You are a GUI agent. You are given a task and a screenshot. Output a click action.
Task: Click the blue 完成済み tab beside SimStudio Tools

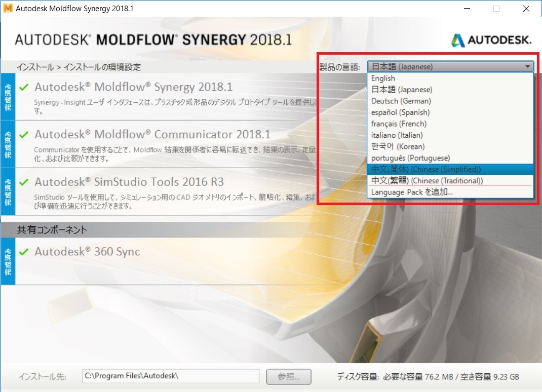pyautogui.click(x=8, y=192)
